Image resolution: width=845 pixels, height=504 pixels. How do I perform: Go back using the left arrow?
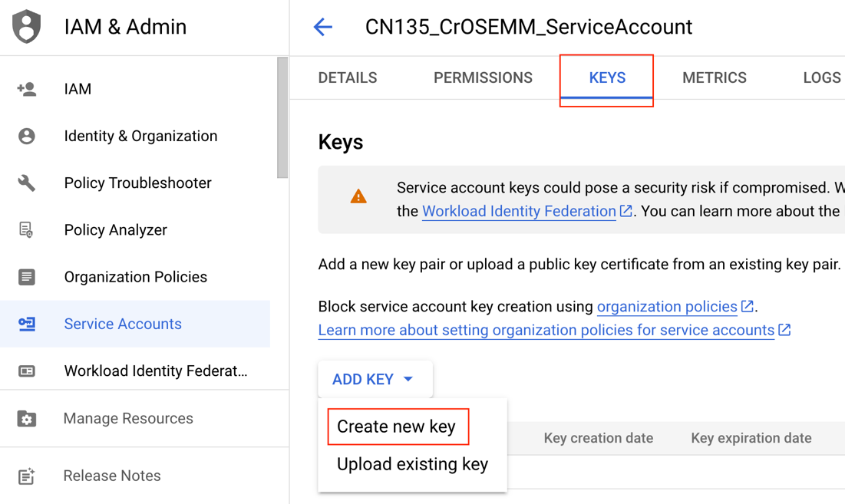(323, 27)
